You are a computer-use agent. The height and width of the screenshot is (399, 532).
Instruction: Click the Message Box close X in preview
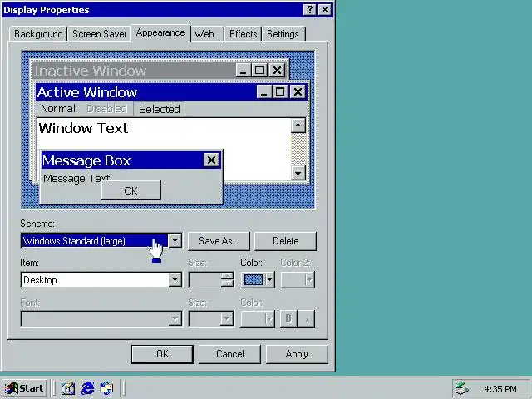(x=211, y=160)
